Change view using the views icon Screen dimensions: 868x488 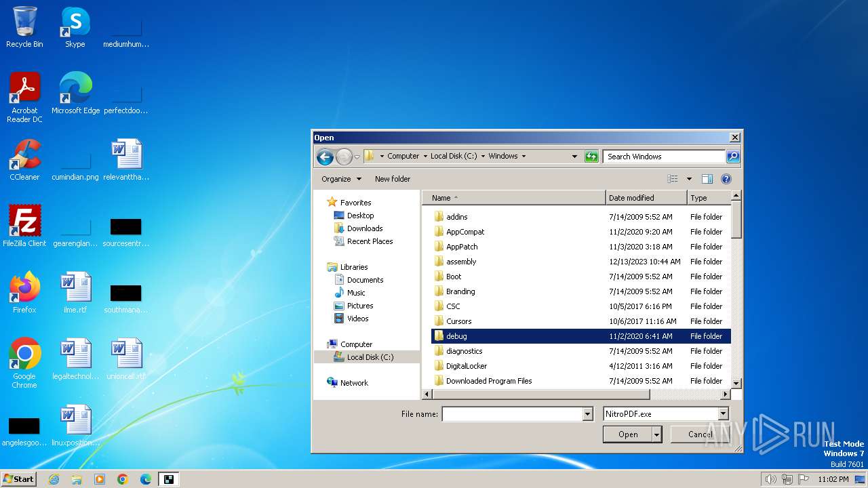pyautogui.click(x=673, y=179)
